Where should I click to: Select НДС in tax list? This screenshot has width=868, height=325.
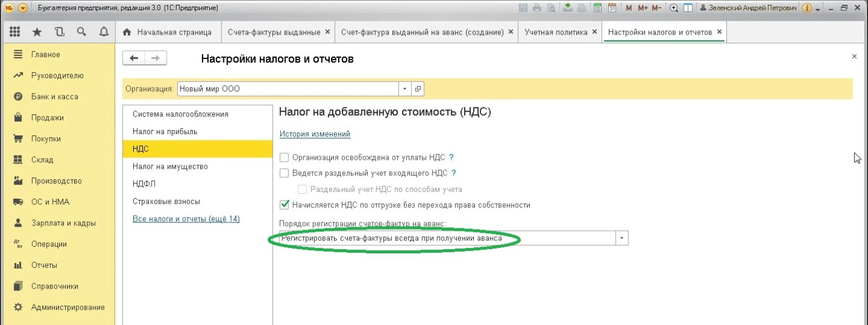(198, 149)
